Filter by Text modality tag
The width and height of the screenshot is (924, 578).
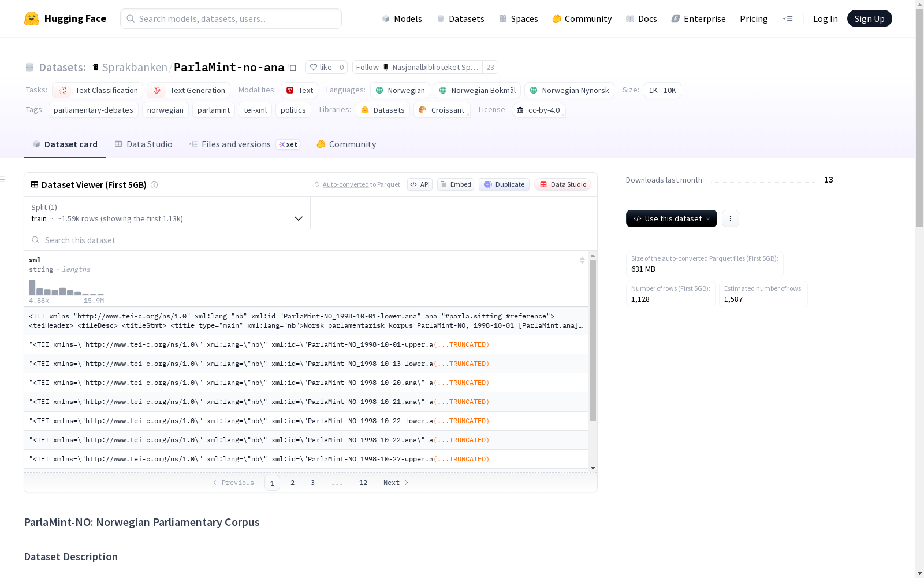point(299,90)
